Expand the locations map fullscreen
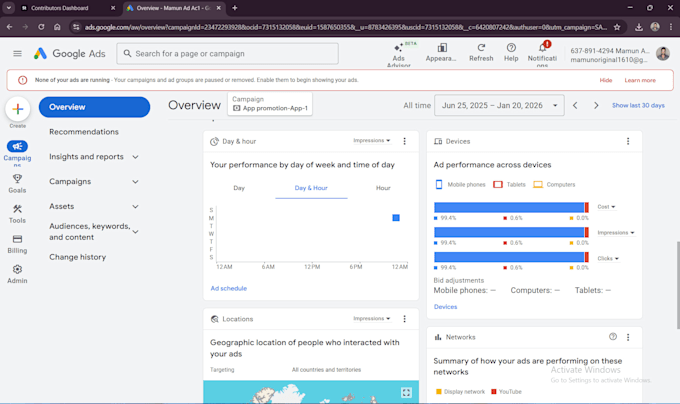The width and height of the screenshot is (680, 404). (x=406, y=393)
